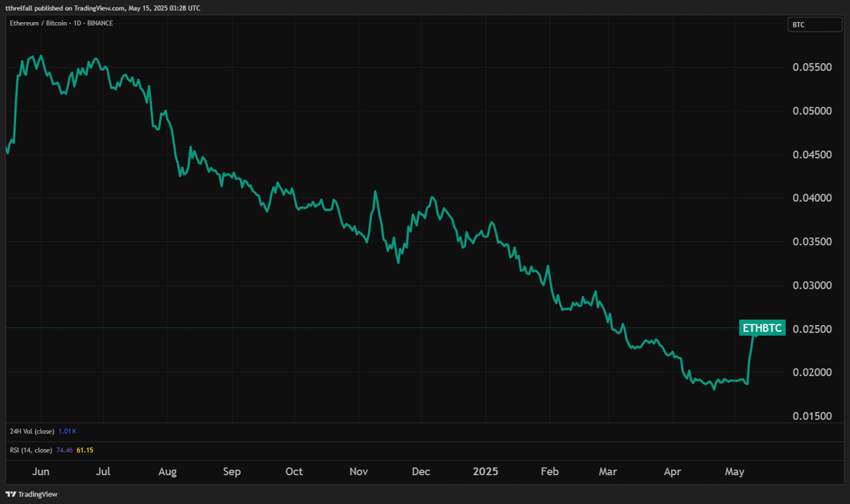The image size is (850, 504).
Task: Click the TradingView logo icon at bottom left
Action: click(x=10, y=494)
